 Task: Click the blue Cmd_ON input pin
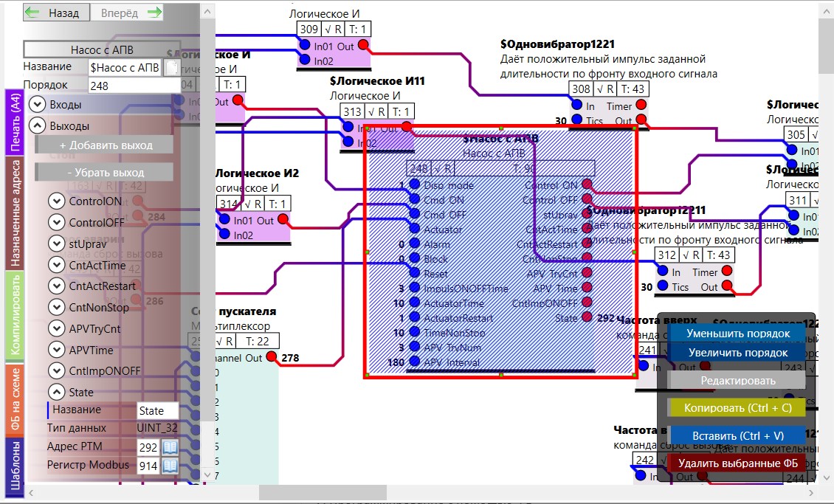click(x=414, y=200)
